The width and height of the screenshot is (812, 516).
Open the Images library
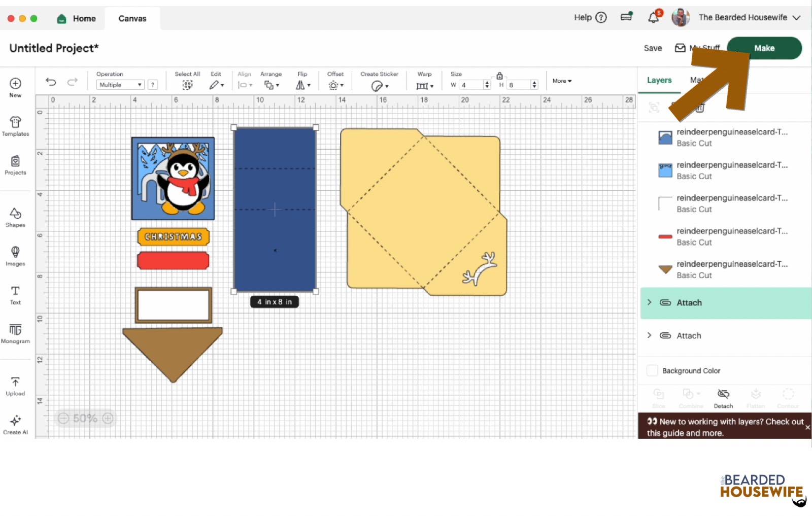(15, 256)
